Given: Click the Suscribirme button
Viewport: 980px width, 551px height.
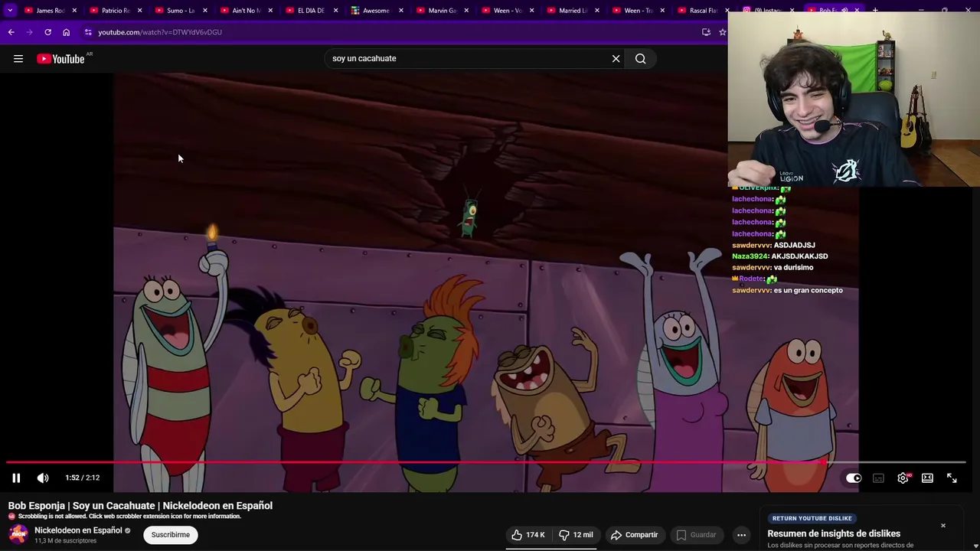Looking at the screenshot, I should coord(171,535).
